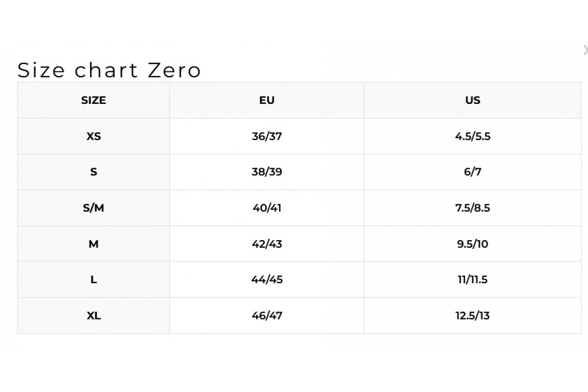Click the XS size row label
588x392 pixels.
93,136
